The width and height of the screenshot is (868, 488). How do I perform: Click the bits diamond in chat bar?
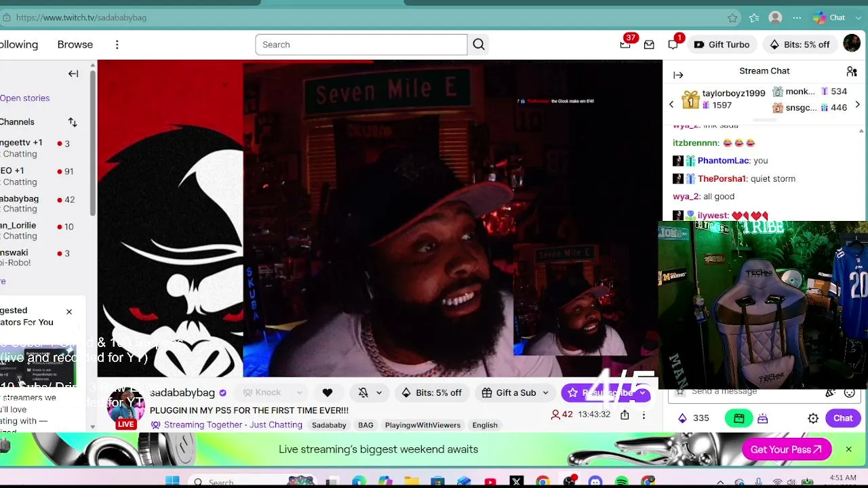pyautogui.click(x=682, y=418)
